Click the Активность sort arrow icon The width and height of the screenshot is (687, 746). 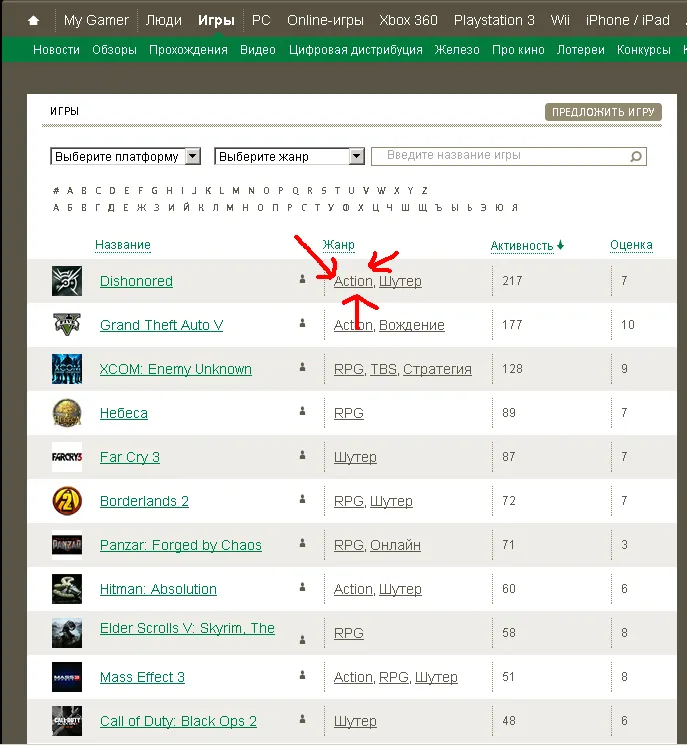click(x=560, y=245)
